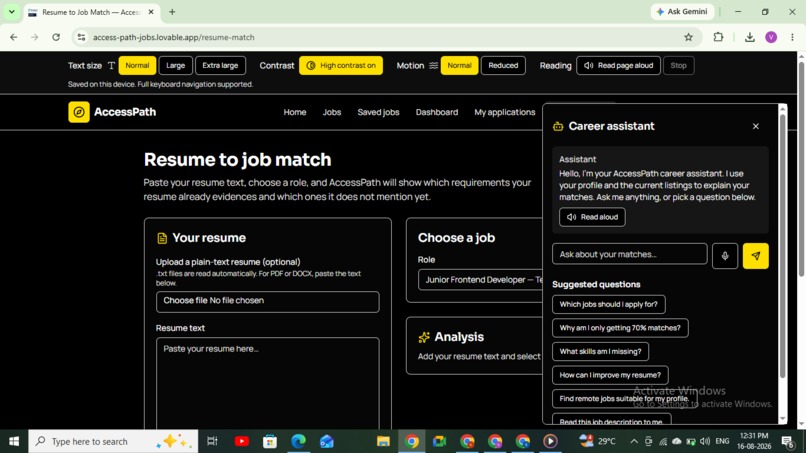This screenshot has width=806, height=453.
Task: Click the AccessPath compass logo icon
Action: pos(79,112)
